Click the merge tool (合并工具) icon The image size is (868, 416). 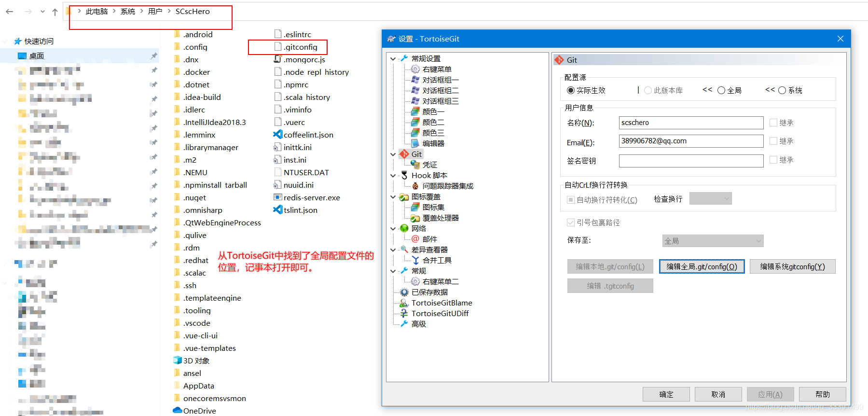point(415,260)
